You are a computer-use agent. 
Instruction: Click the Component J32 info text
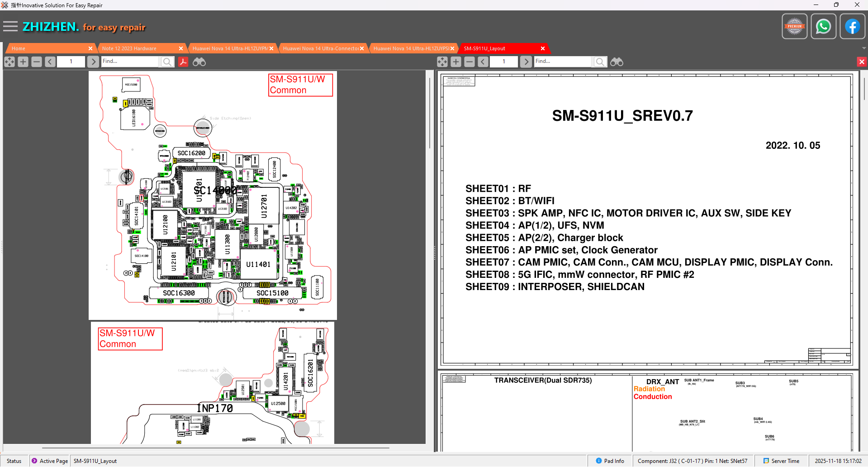tap(693, 461)
